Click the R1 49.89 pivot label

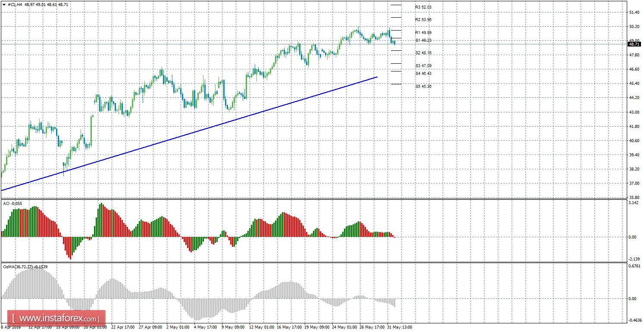(x=423, y=32)
